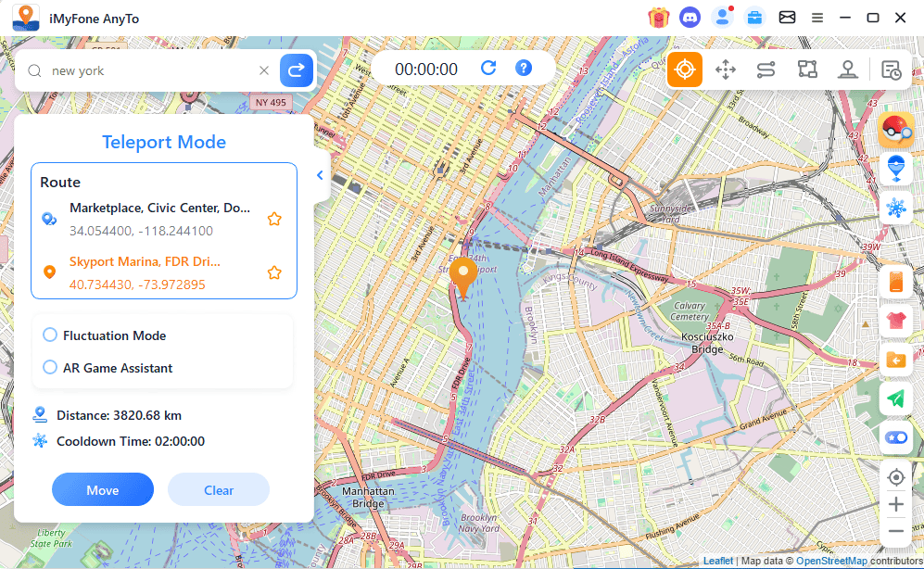Viewport: 924px width, 569px height.
Task: Click the Clear button
Action: tap(219, 489)
